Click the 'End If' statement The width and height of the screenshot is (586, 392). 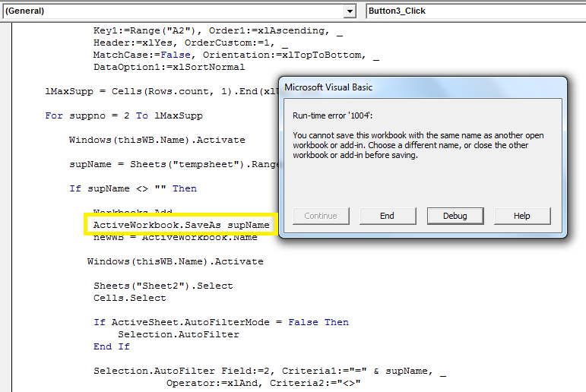(x=112, y=346)
